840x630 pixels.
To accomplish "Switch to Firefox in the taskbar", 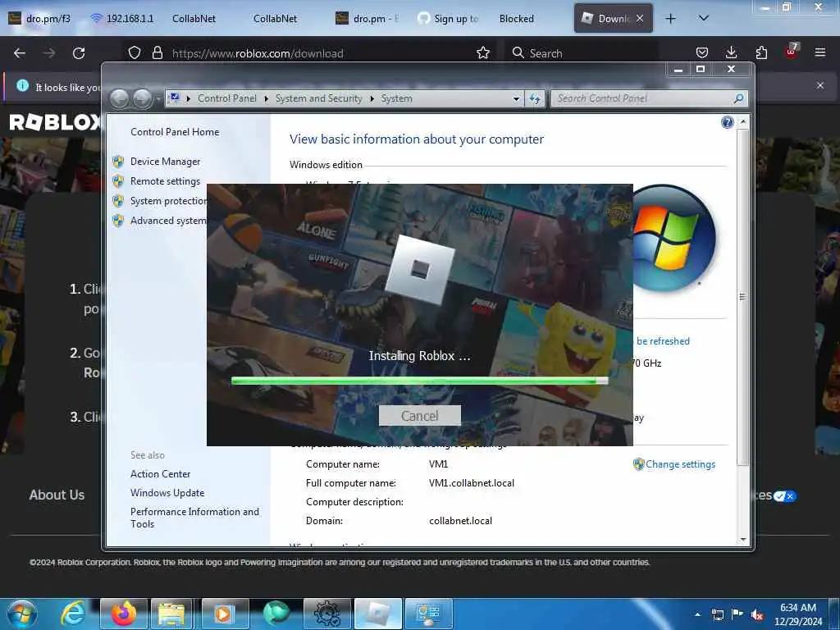I will [x=124, y=614].
